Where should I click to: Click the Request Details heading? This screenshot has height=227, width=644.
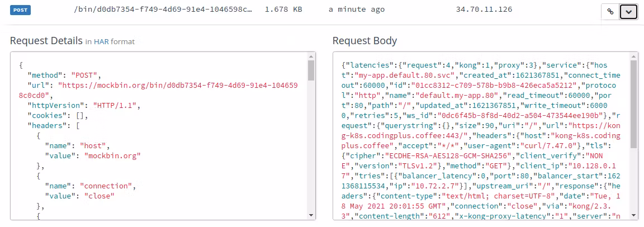(46, 40)
